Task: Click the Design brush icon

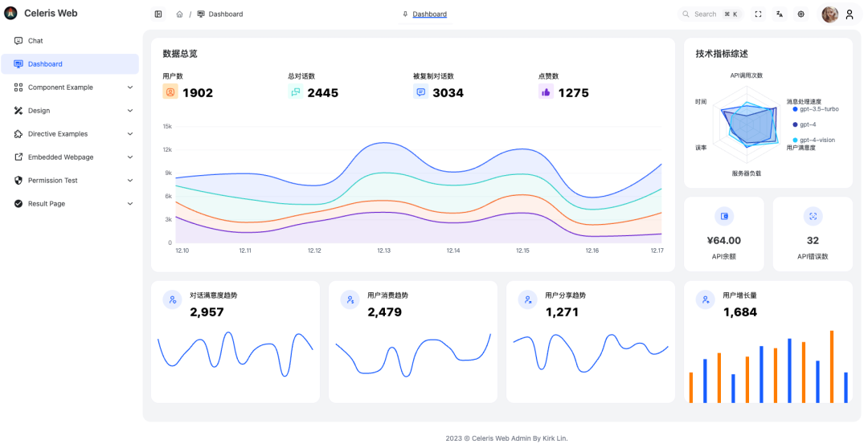Action: coord(18,111)
